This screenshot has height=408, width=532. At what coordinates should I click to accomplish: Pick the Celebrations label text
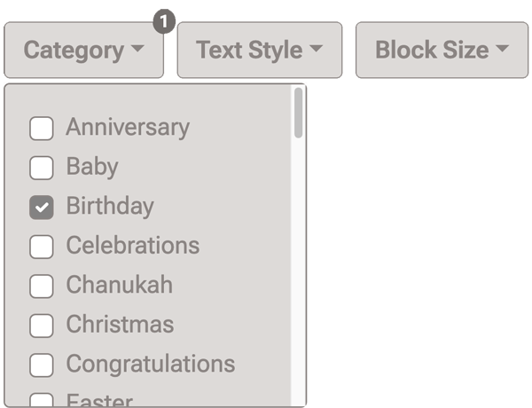(x=133, y=246)
